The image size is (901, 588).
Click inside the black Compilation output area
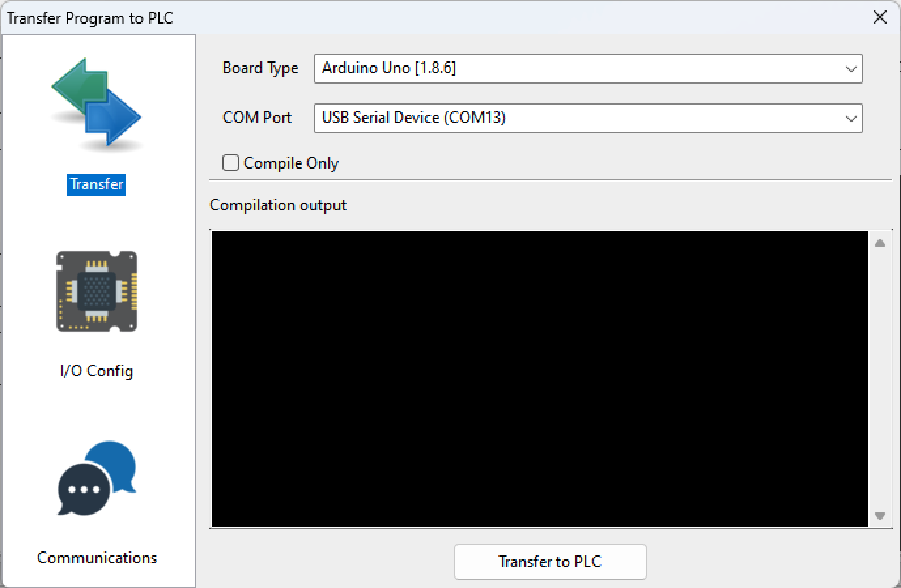tap(539, 379)
